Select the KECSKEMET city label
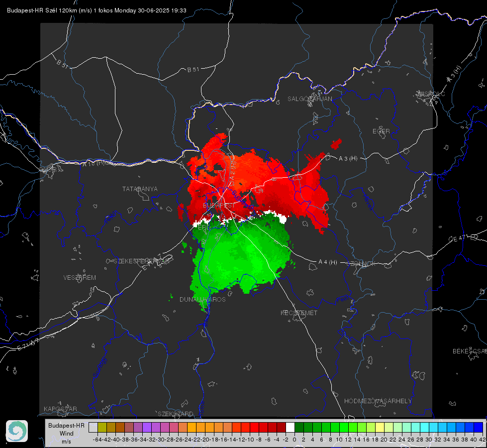487x448 pixels. click(299, 313)
